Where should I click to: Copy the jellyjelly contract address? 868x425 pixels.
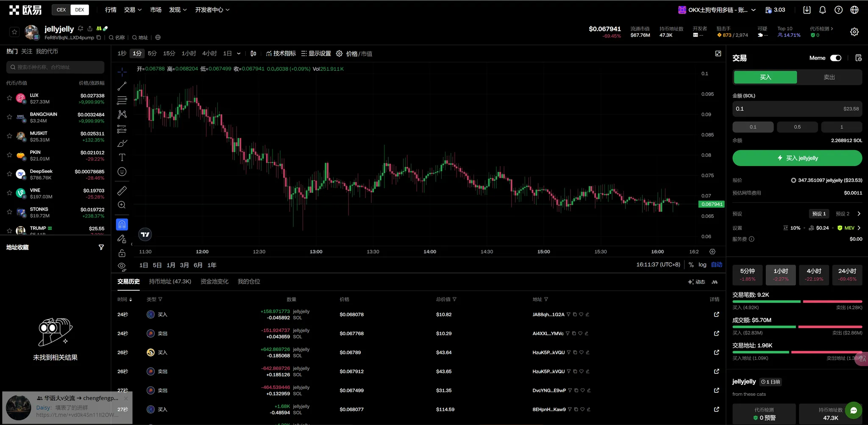[99, 37]
